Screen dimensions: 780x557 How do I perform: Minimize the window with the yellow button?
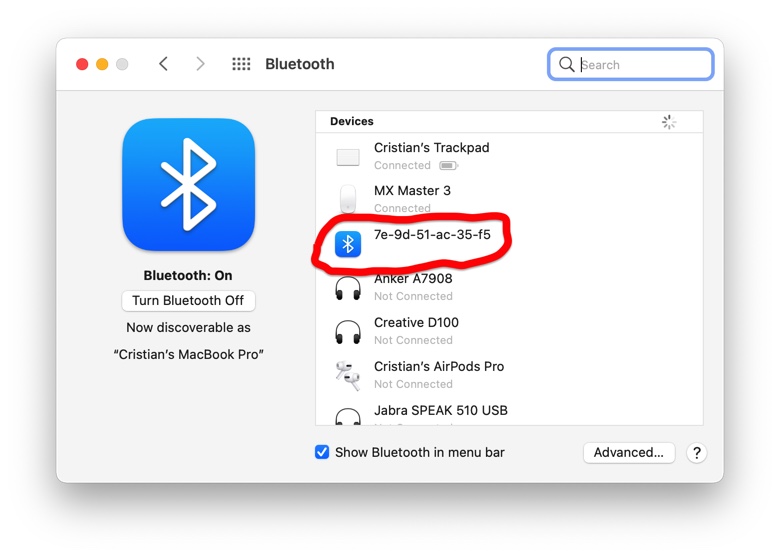click(102, 64)
